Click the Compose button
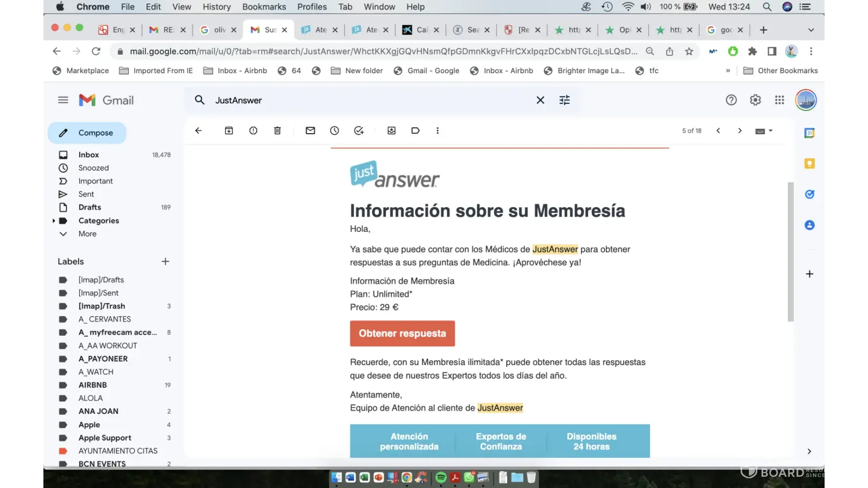 point(87,133)
